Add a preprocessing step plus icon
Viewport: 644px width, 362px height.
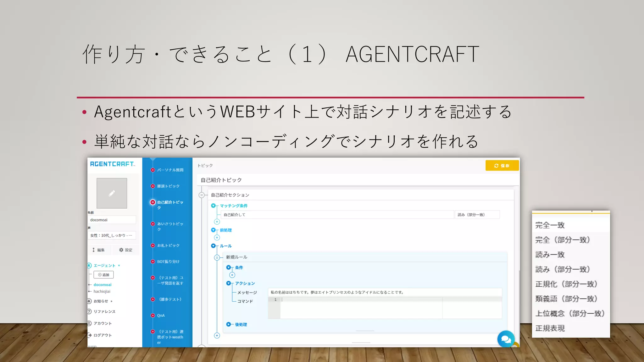(x=217, y=238)
